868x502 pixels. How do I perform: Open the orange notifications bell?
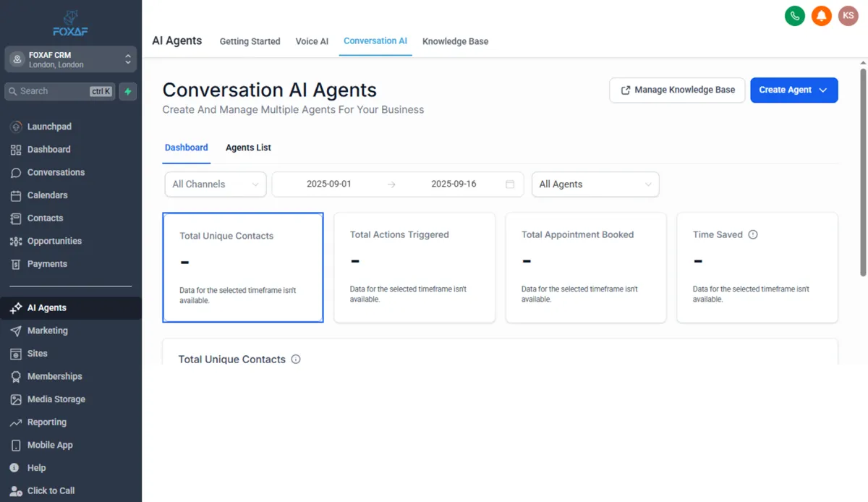tap(822, 16)
